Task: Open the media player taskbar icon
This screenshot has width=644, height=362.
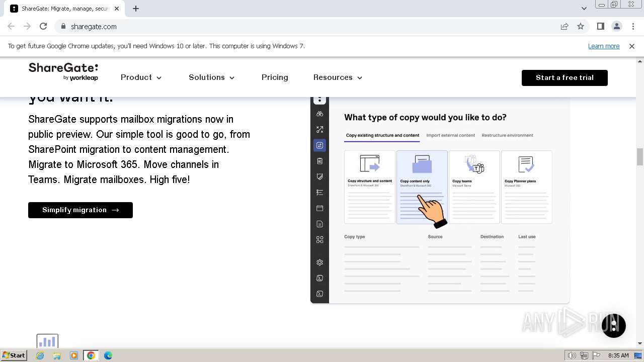Action: 74,355
